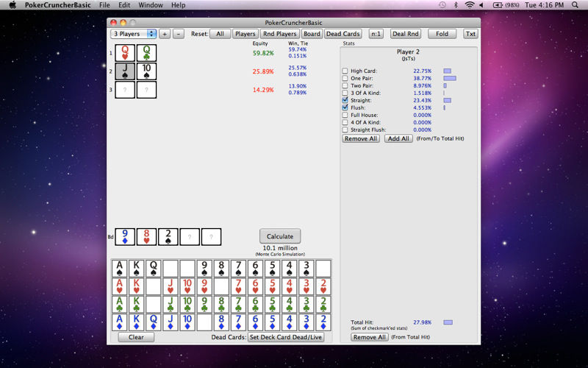
Task: Select the 8 of hearts board card
Action: 146,237
